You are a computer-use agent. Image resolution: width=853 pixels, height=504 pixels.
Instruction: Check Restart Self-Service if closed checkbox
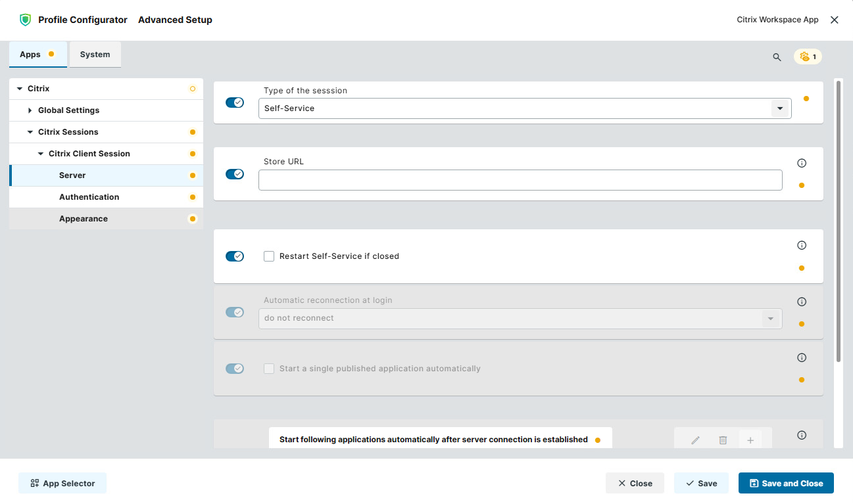pos(269,256)
